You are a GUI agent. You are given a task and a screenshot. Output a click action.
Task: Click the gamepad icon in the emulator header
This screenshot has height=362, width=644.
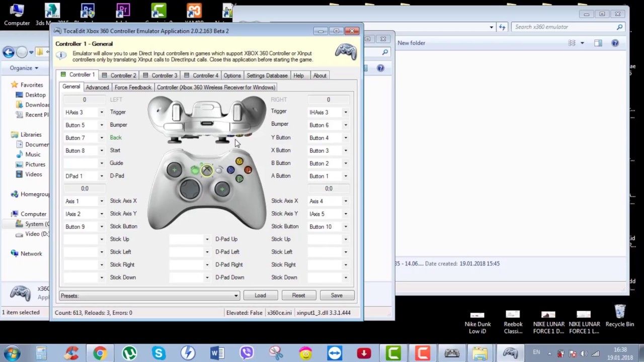(346, 51)
